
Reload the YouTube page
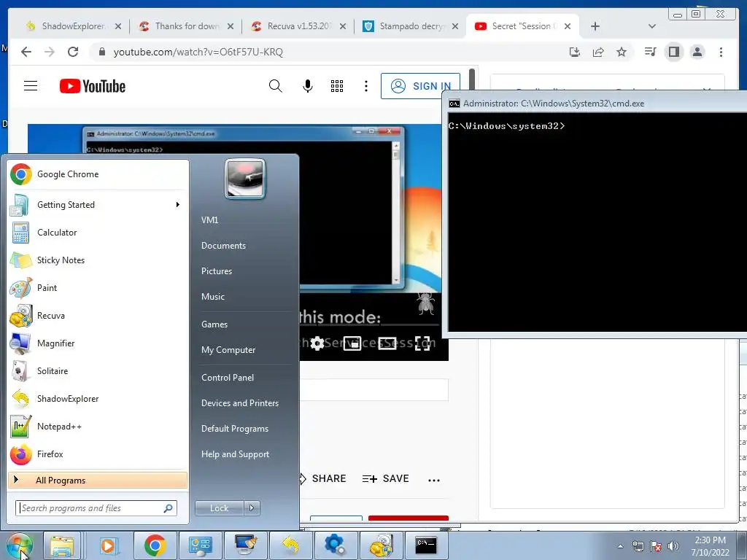point(73,52)
